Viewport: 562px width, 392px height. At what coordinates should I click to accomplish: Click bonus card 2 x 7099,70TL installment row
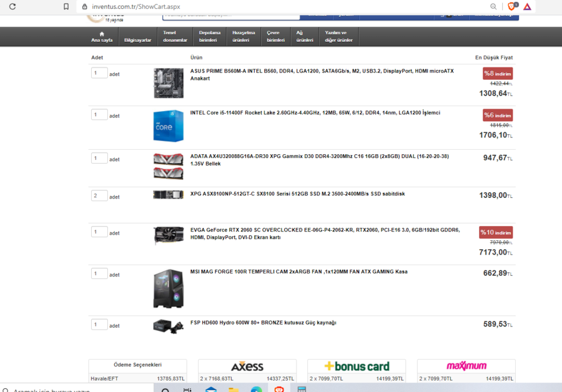[x=357, y=378]
